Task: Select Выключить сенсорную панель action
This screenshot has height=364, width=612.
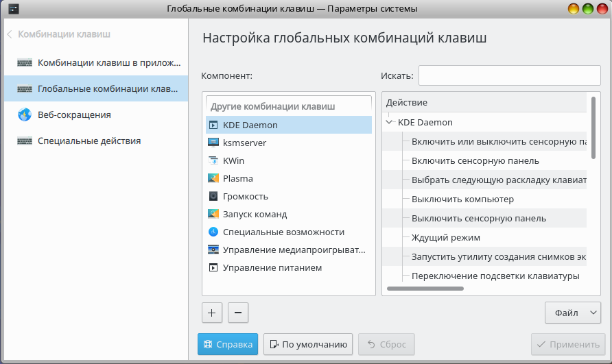Action: click(484, 218)
